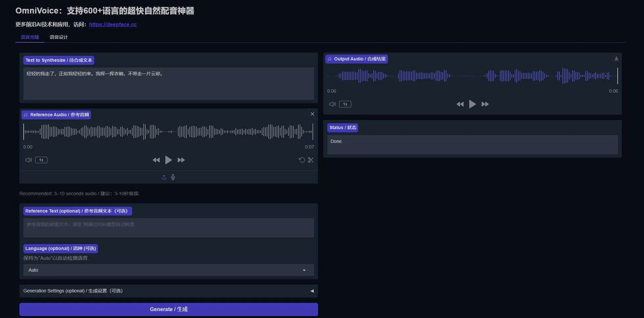
Task: Switch to the 语音设计 tab
Action: [59, 37]
